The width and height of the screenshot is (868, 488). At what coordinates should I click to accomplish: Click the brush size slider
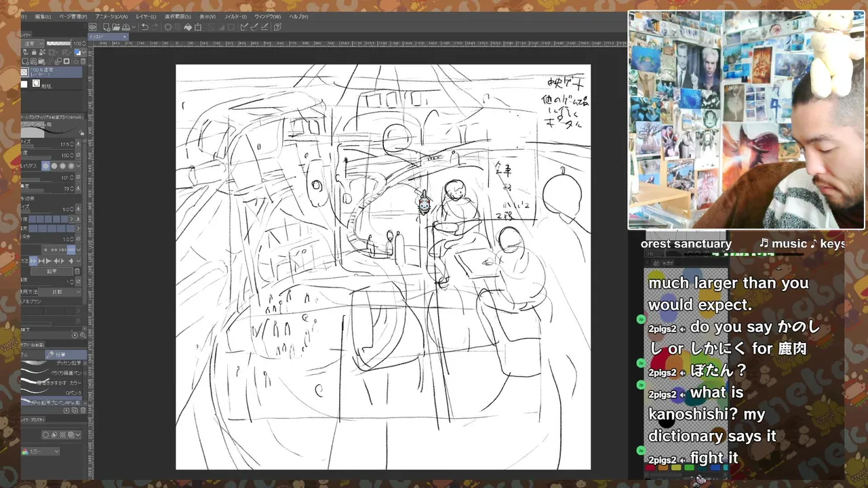35,148
